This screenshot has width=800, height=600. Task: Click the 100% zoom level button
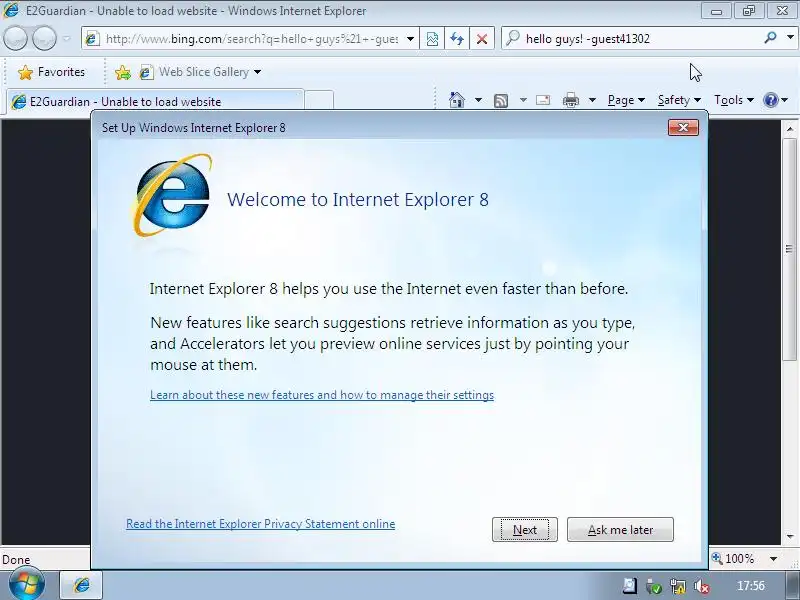[x=733, y=559]
